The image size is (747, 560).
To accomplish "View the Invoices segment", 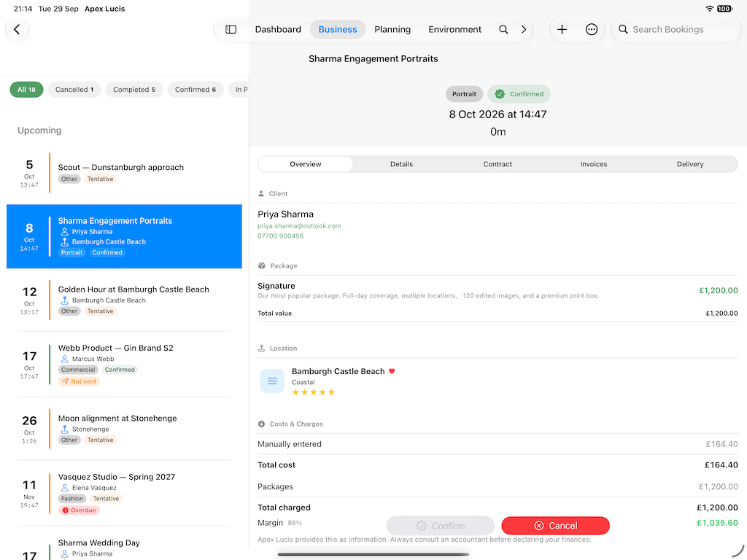I will point(594,164).
